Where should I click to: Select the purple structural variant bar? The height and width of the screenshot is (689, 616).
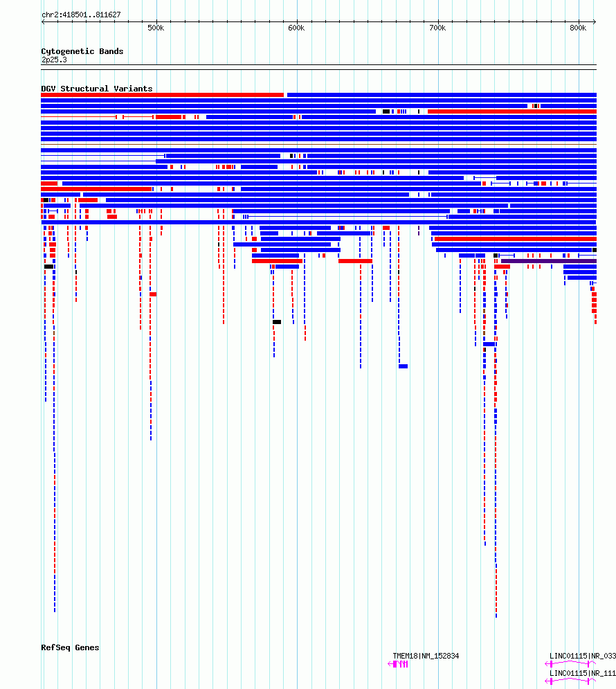pyautogui.click(x=549, y=261)
